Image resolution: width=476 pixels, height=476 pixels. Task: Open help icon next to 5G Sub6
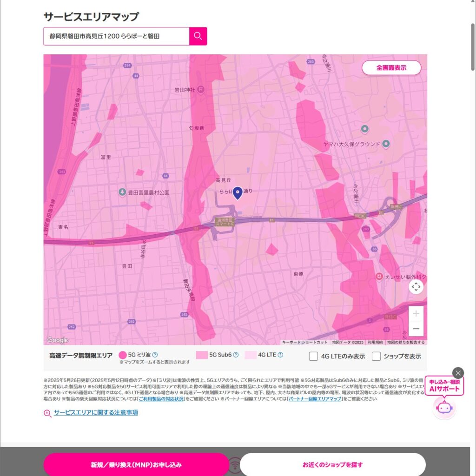click(x=236, y=355)
